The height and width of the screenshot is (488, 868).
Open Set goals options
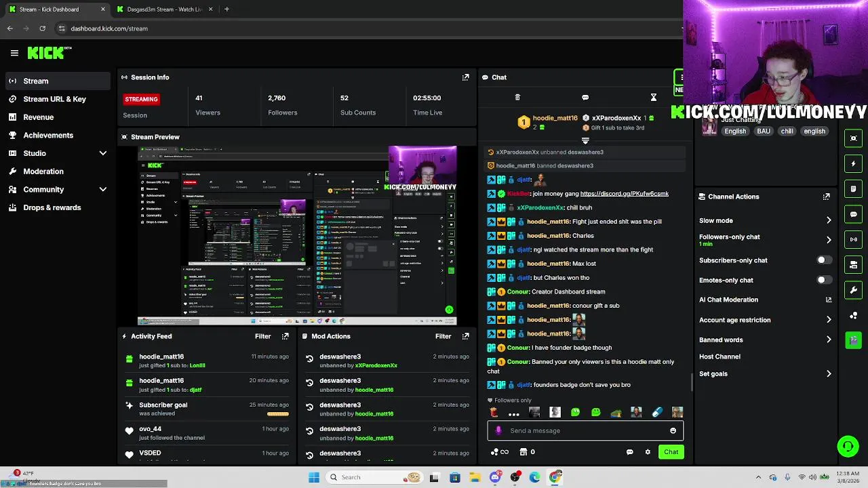(765, 373)
